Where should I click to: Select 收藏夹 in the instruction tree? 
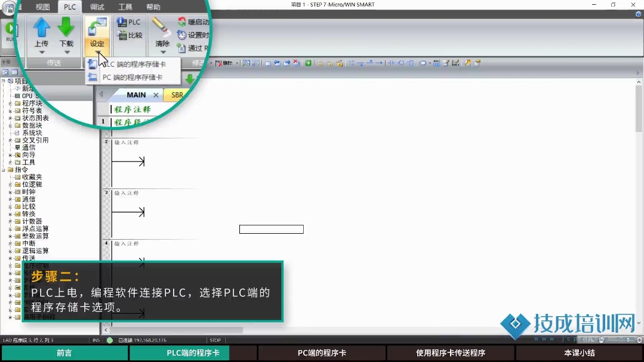tap(32, 177)
